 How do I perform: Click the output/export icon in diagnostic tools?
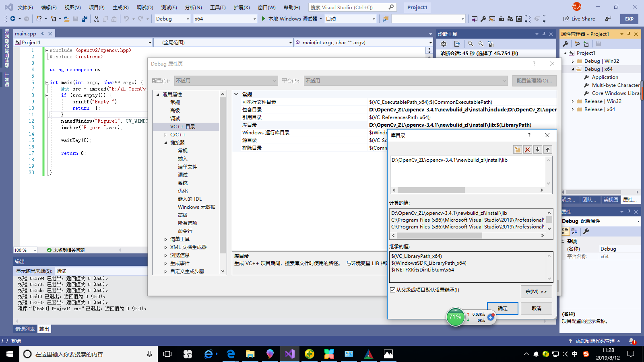point(457,44)
